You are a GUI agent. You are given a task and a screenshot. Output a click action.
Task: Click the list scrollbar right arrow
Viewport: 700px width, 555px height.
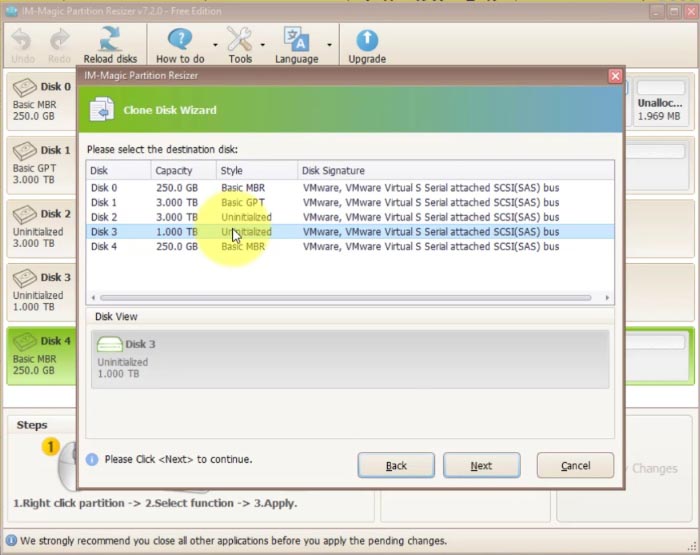(x=607, y=297)
